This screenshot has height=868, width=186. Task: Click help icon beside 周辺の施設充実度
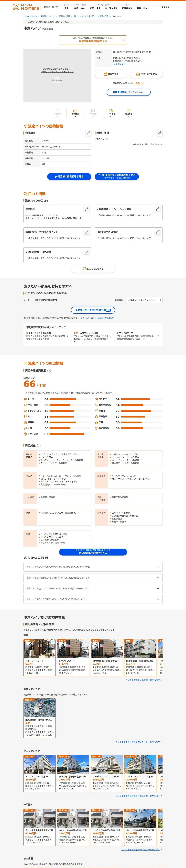[x=49, y=371]
